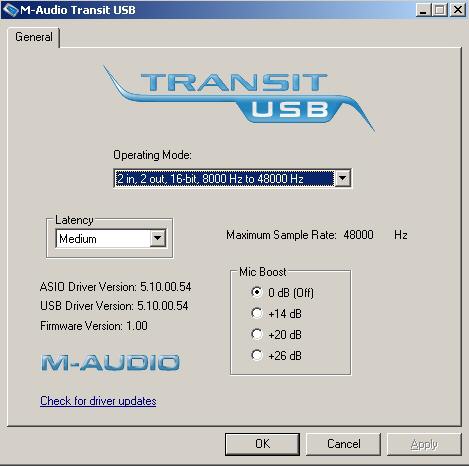This screenshot has width=469, height=466.
Task: Click the Medium latency combo box
Action: click(111, 238)
